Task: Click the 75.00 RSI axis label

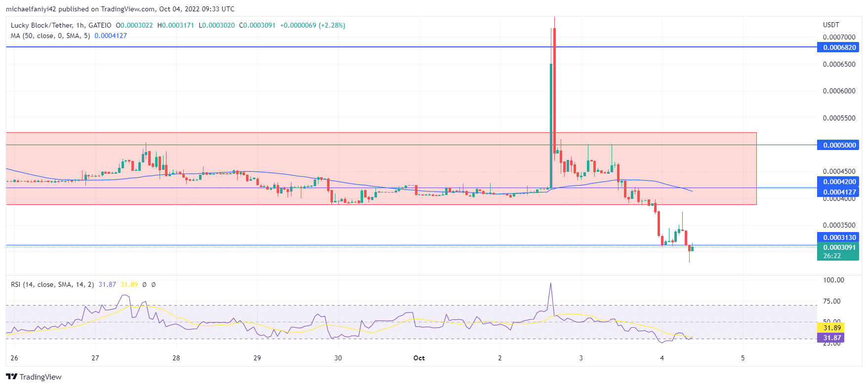Action: click(832, 301)
